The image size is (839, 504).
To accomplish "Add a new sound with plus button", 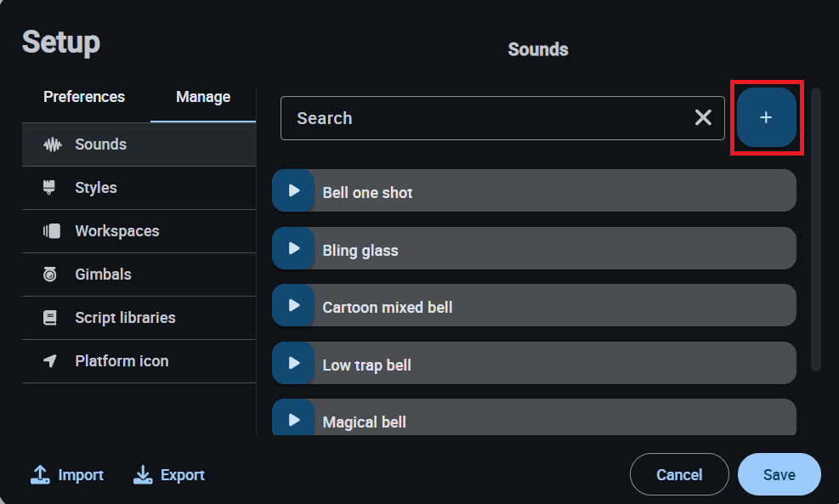I will pyautogui.click(x=766, y=118).
